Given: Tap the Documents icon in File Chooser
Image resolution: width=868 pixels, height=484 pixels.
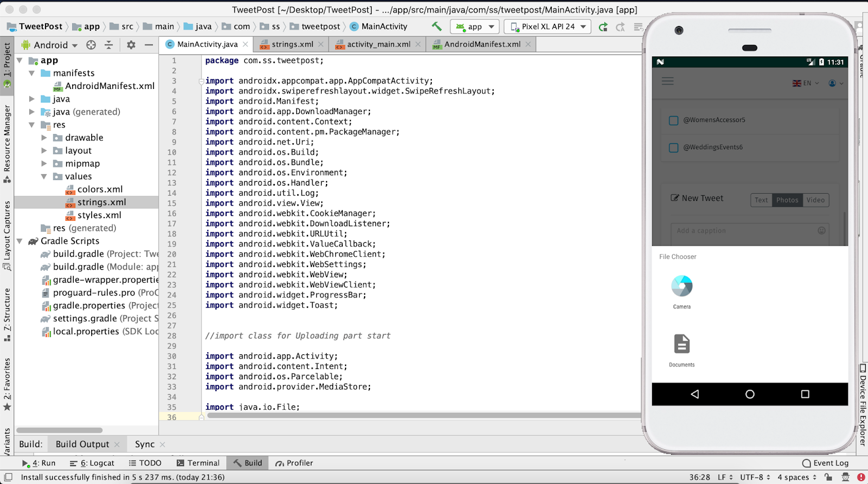Looking at the screenshot, I should (x=682, y=344).
